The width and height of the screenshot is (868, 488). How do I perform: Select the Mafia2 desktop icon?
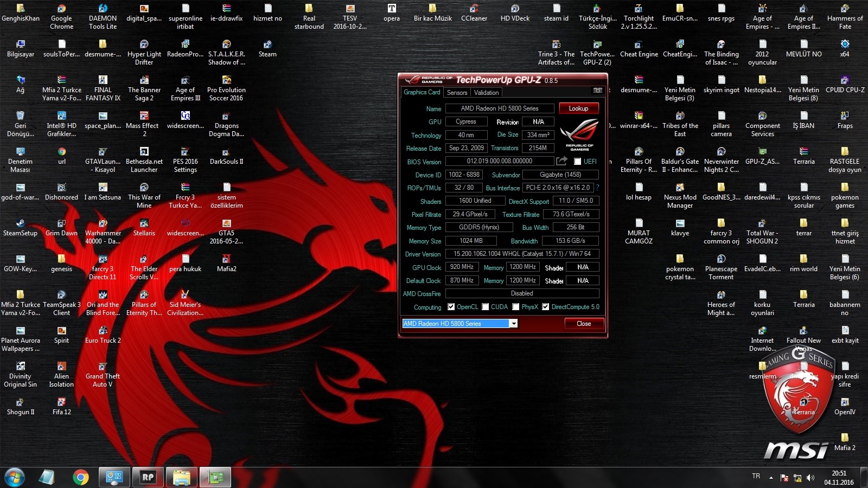[227, 263]
